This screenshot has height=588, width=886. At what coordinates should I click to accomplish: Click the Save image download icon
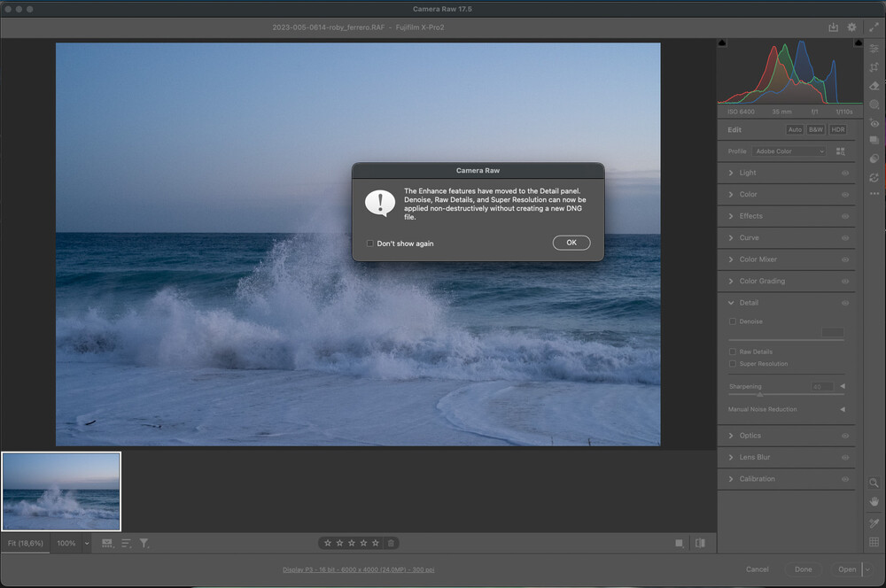pos(833,27)
